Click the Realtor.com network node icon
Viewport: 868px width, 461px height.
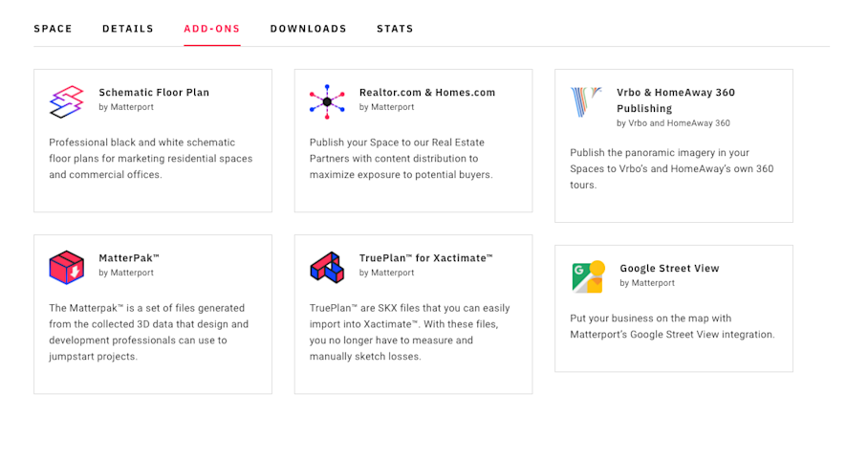[327, 101]
